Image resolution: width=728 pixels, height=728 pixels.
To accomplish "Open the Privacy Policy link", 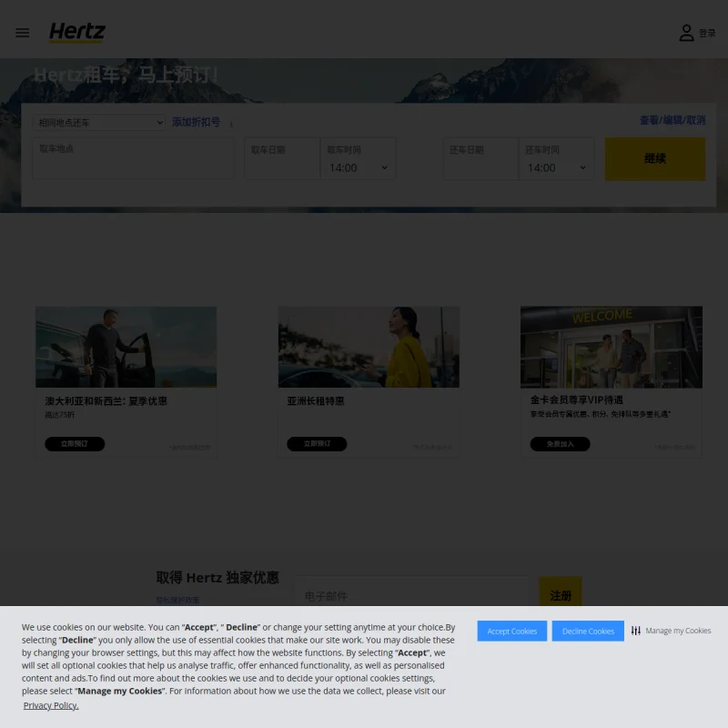I will (x=51, y=705).
